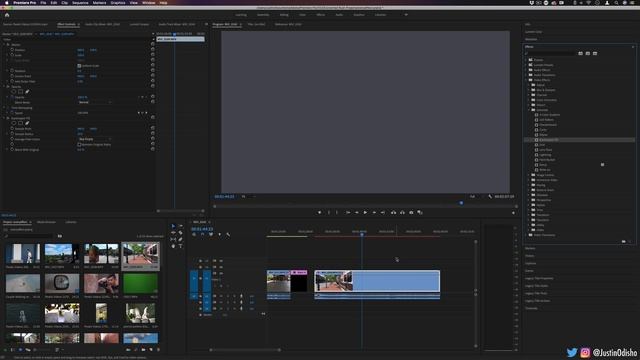Click free draw bezier pen under Opacity
The width and height of the screenshot is (640, 360).
pos(27,92)
